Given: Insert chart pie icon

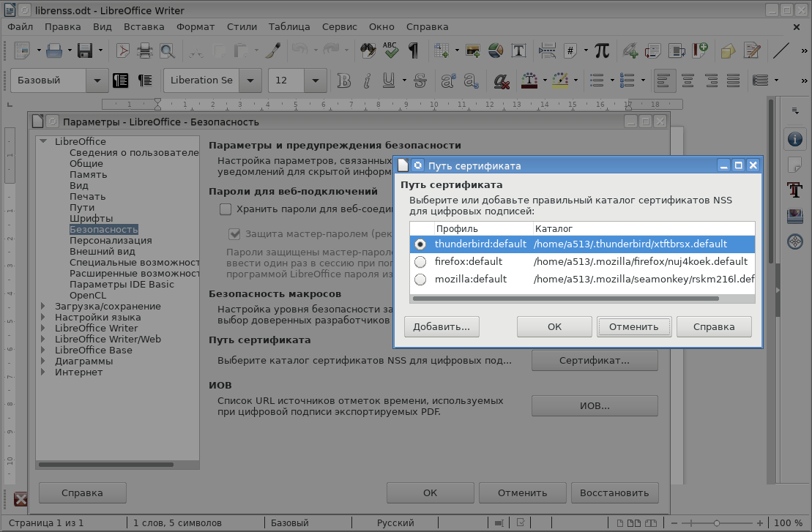Looking at the screenshot, I should tap(496, 50).
